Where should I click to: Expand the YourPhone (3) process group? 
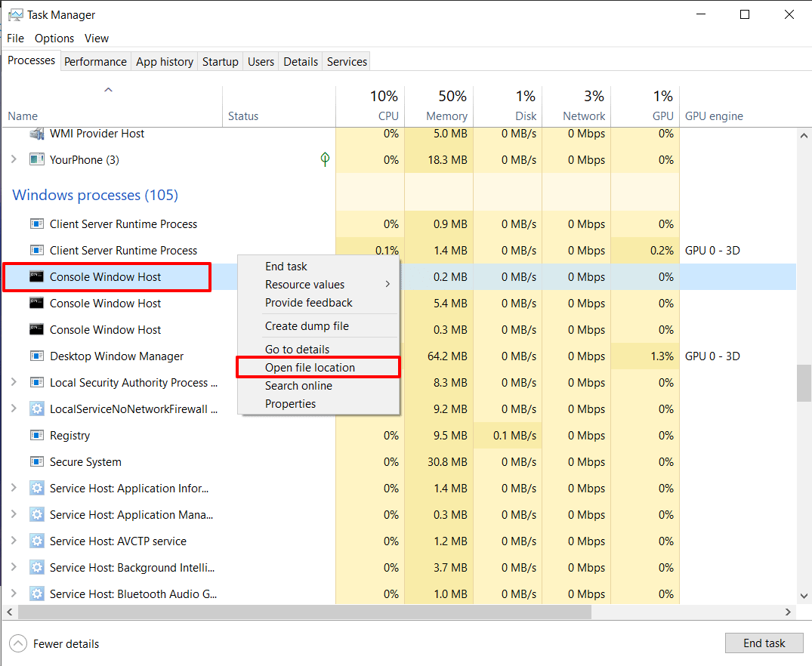click(14, 159)
